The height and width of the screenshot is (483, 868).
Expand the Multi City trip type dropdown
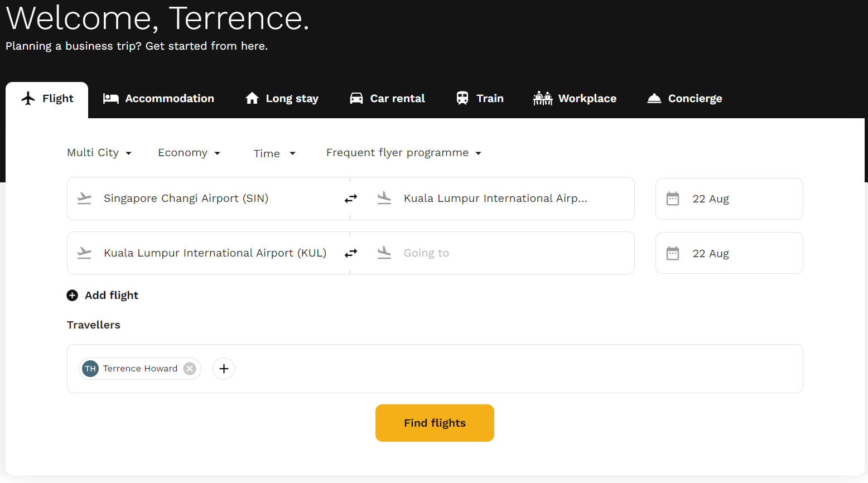[99, 153]
